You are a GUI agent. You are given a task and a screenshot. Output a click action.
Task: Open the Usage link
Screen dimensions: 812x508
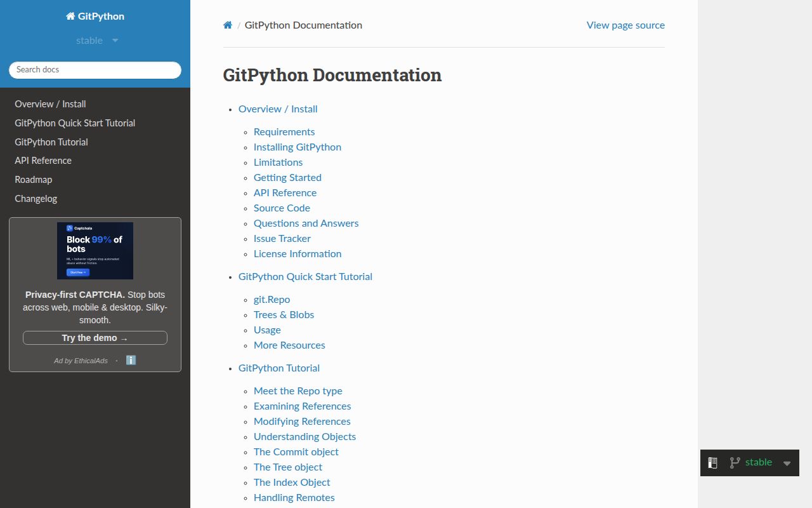pos(267,330)
